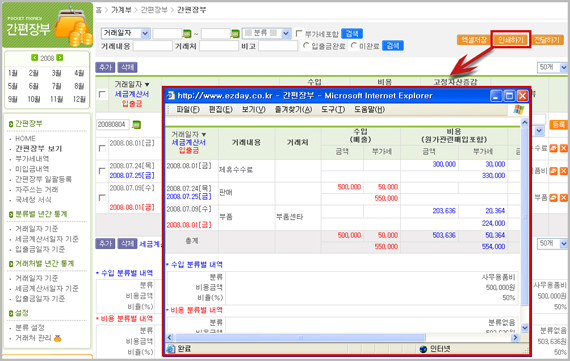The width and height of the screenshot is (570, 361).
Task: Click edit icon on the 제휴수수료 row ending 수료
Action: (x=553, y=148)
